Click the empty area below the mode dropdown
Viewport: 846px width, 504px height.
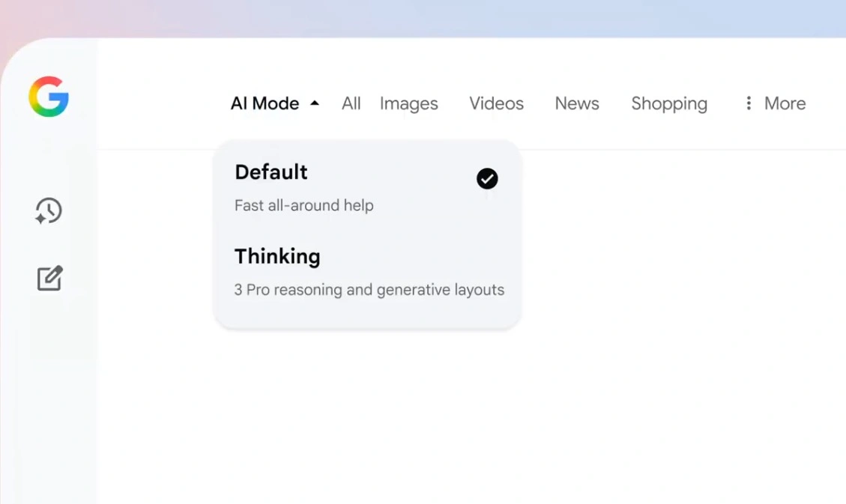(x=367, y=410)
